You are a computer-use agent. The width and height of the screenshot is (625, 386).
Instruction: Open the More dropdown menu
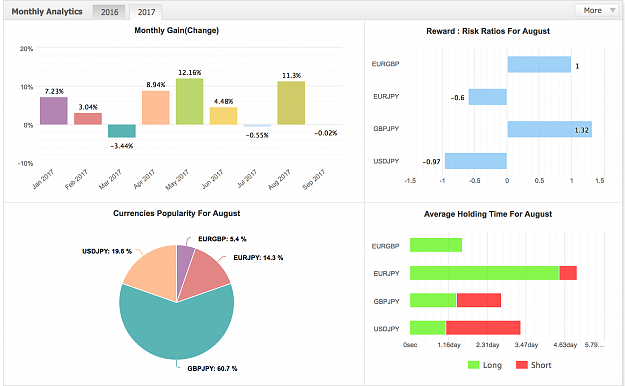click(596, 10)
